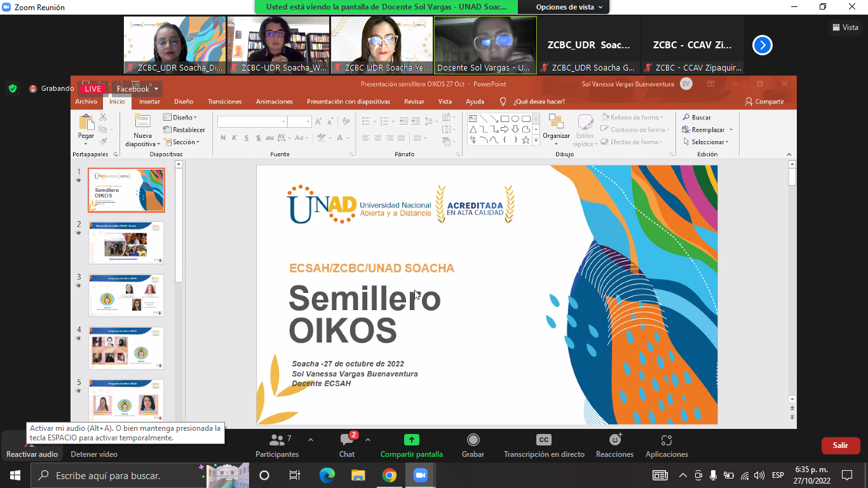Select slide 2 thumbnail in panel
Image resolution: width=868 pixels, height=488 pixels.
coord(126,243)
